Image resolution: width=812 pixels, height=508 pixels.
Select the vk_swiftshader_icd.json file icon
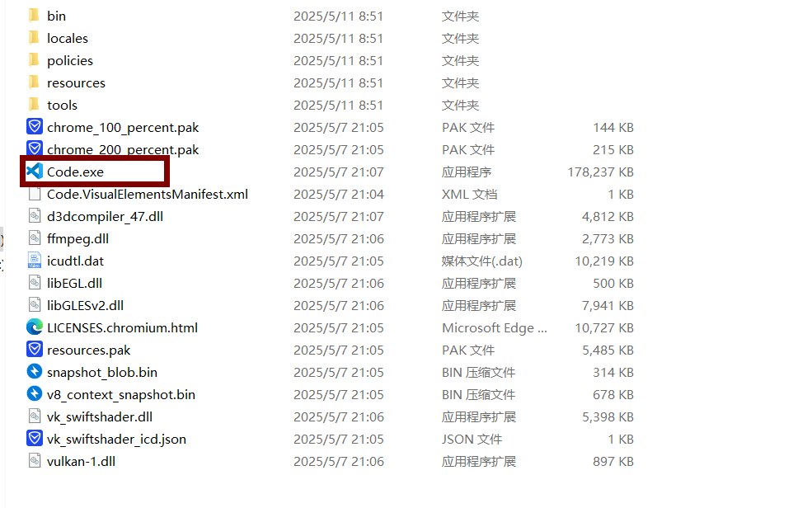point(35,439)
